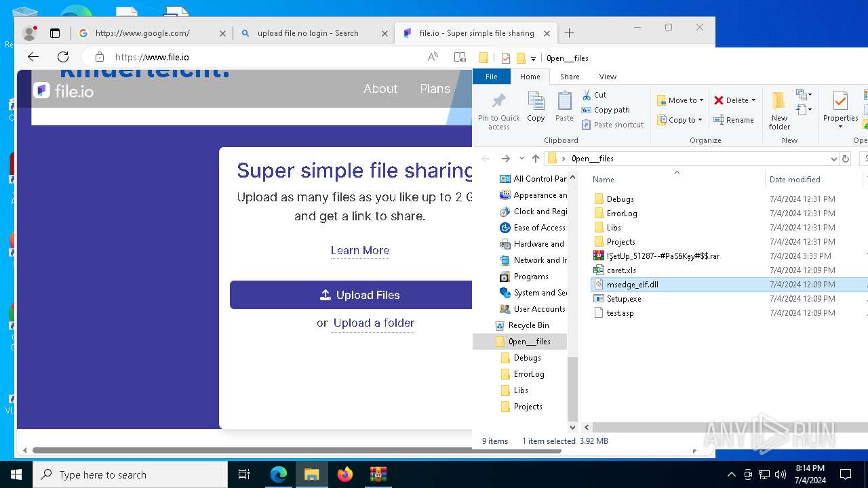868x488 pixels.
Task: Expand Delete dropdown arrow
Action: pyautogui.click(x=753, y=100)
